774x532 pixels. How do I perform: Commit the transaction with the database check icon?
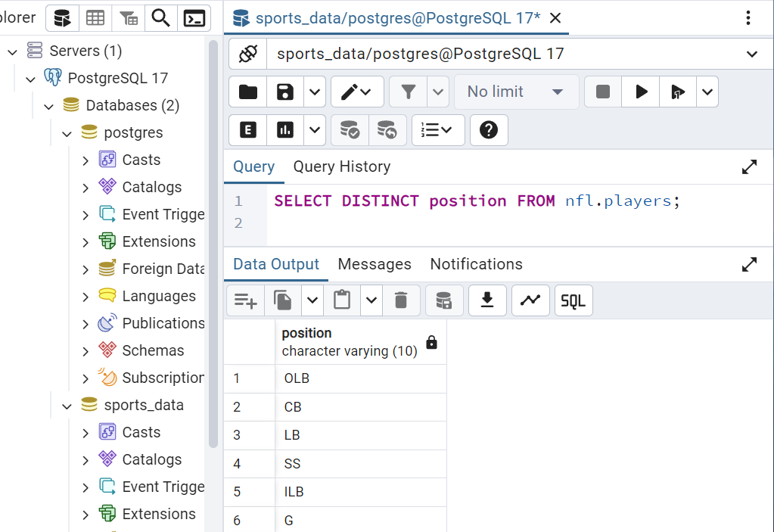point(350,130)
